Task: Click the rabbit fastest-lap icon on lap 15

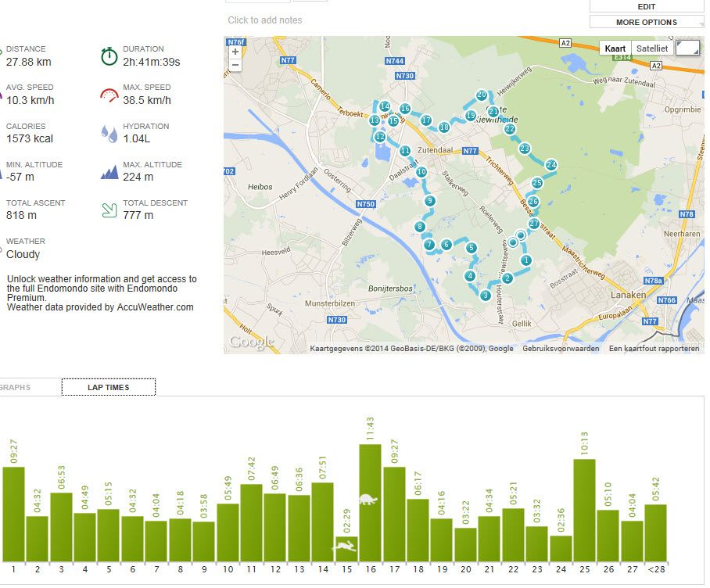Action: pyautogui.click(x=345, y=545)
